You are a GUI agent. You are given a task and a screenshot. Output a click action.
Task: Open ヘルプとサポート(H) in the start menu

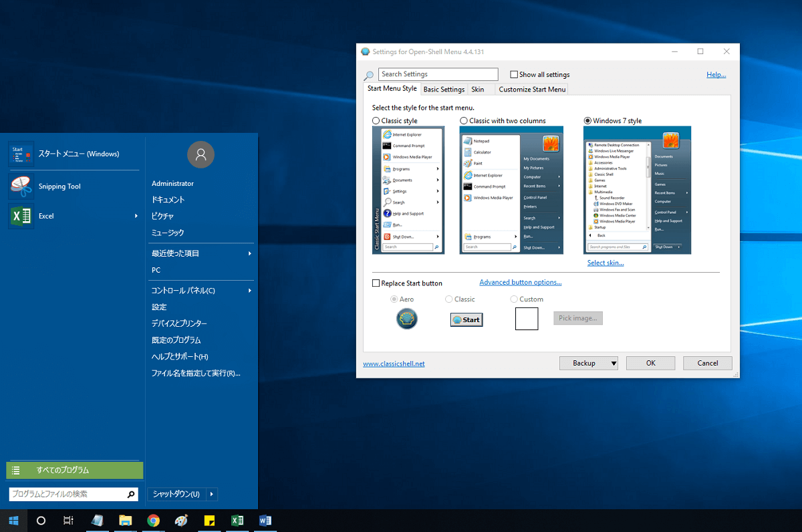[180, 357]
